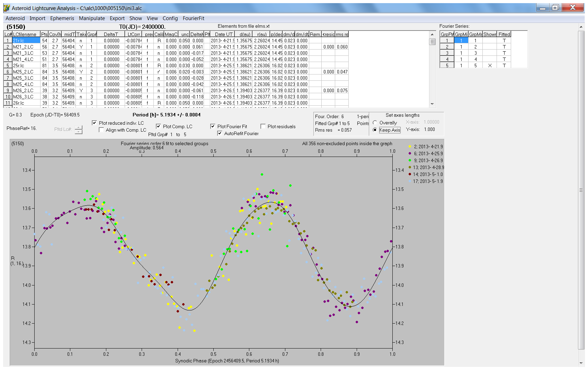Screen dimensions: 588x370
Task: Select 26r.lc row filename
Action: pos(26,103)
